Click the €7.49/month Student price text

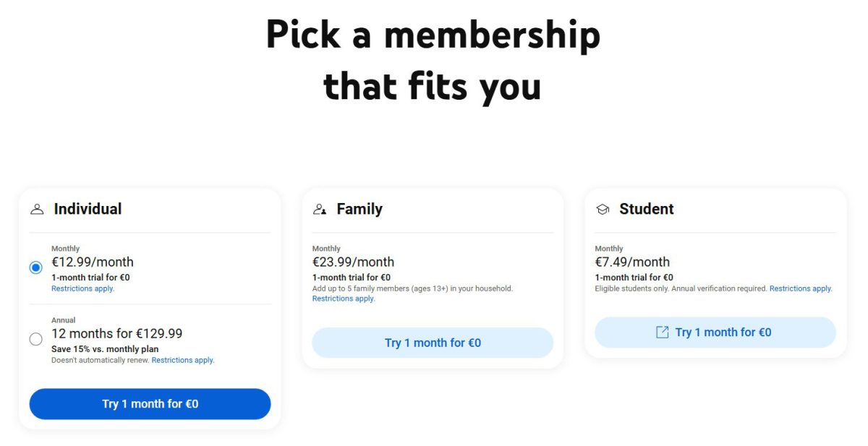(x=632, y=262)
